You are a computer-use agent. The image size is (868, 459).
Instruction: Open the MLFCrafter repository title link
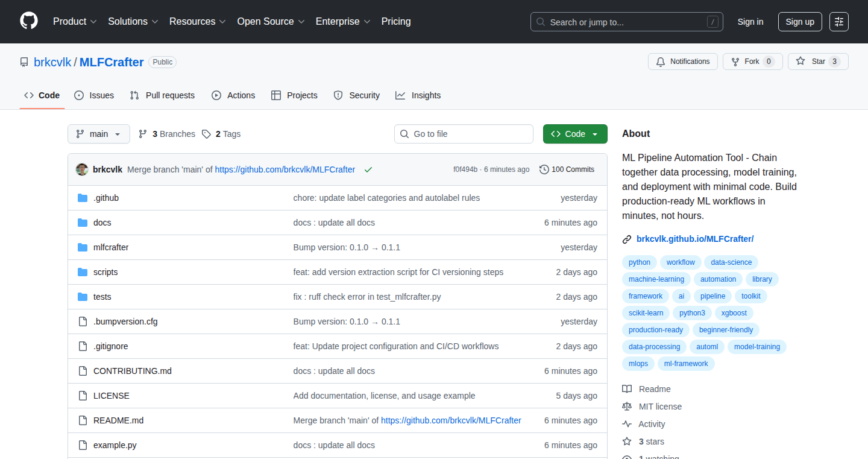pos(112,62)
